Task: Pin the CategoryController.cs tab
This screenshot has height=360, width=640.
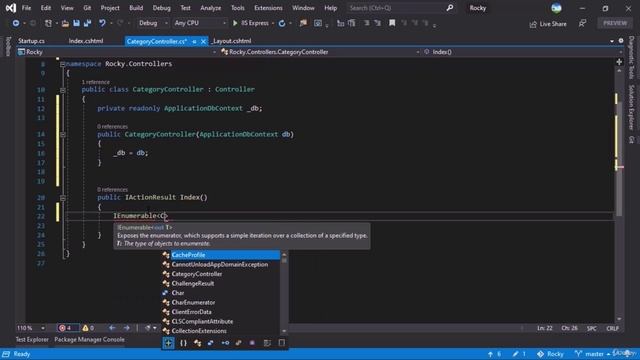Action: pos(194,41)
